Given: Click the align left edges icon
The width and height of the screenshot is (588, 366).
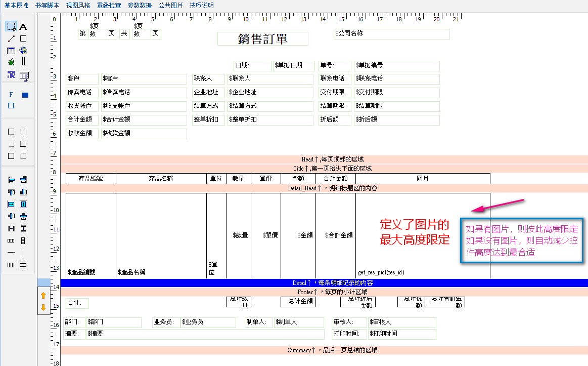Looking at the screenshot, I should tap(11, 180).
